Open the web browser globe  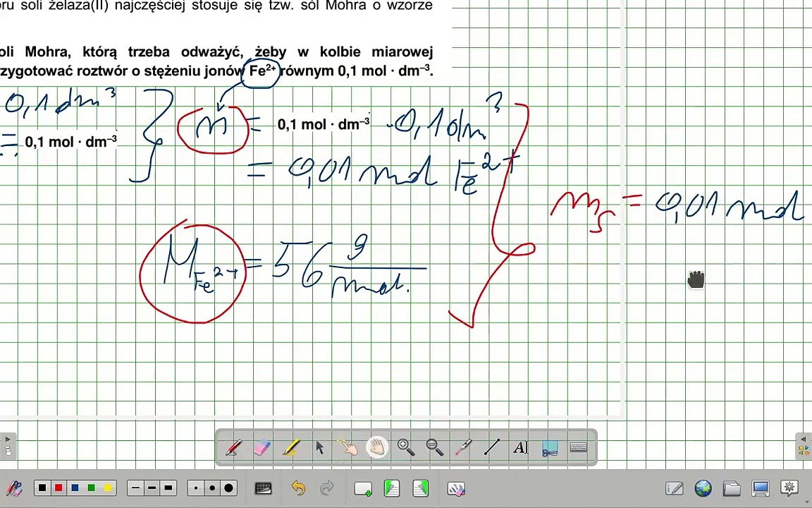click(x=703, y=488)
